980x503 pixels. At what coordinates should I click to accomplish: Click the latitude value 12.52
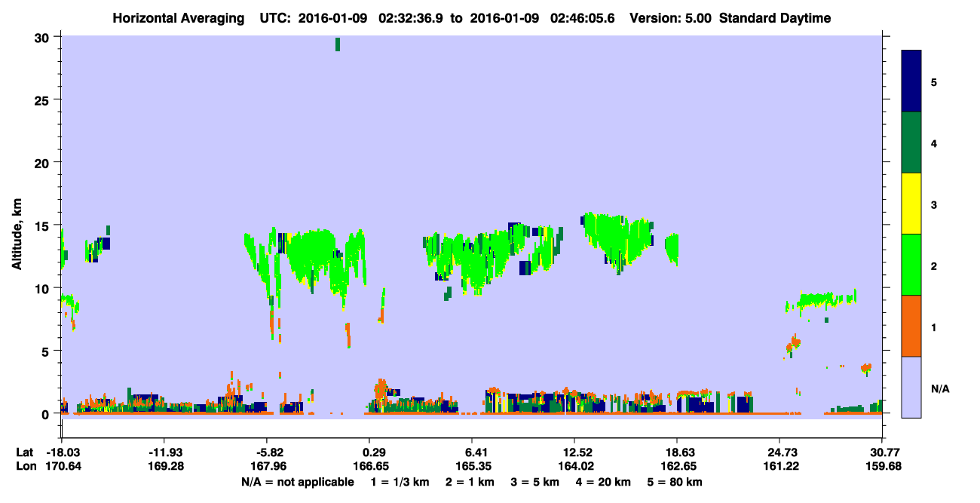point(577,452)
